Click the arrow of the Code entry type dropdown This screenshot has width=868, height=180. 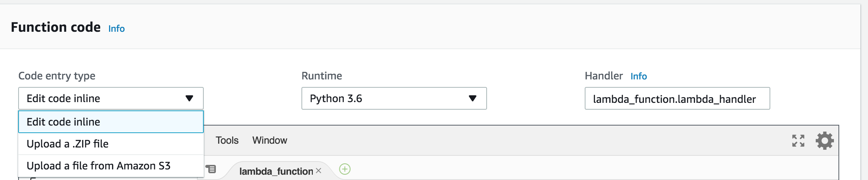point(189,98)
